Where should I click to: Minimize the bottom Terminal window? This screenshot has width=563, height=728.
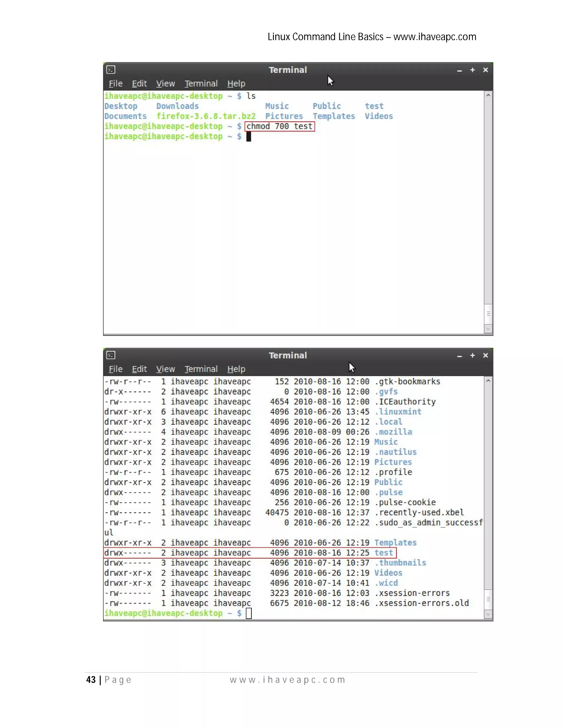click(x=459, y=356)
